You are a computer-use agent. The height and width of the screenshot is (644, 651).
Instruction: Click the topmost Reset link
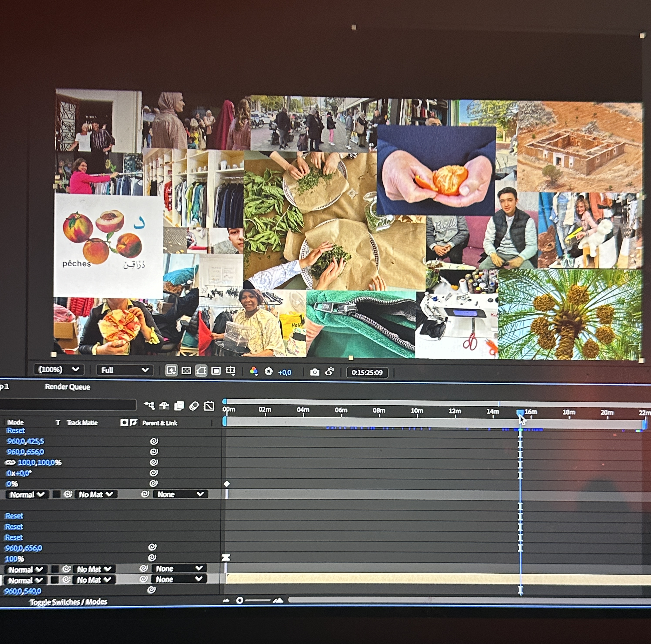click(15, 430)
